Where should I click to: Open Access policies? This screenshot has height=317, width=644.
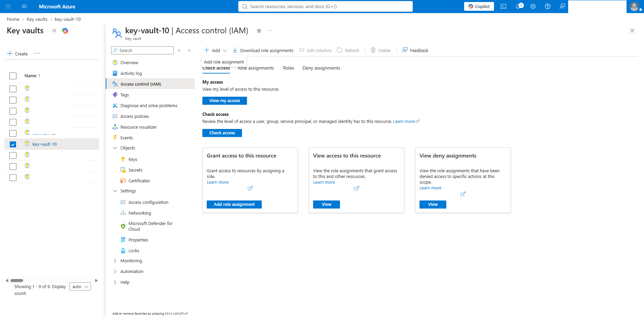tap(135, 116)
